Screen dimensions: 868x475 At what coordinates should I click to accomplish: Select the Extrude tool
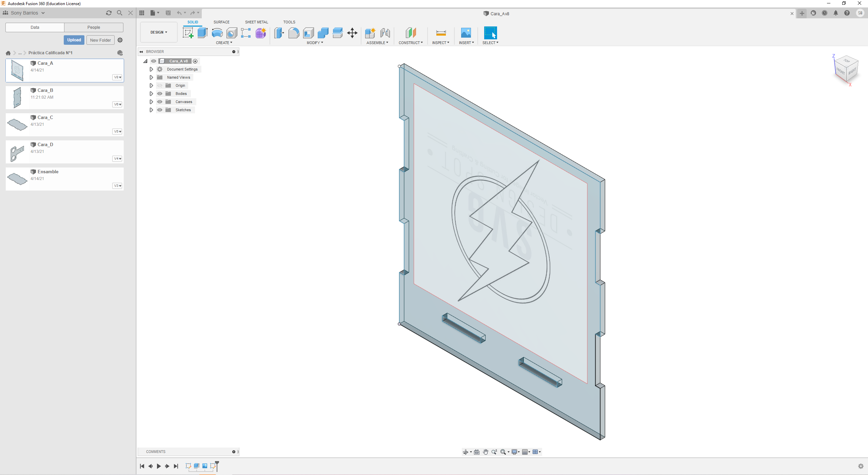tap(202, 33)
